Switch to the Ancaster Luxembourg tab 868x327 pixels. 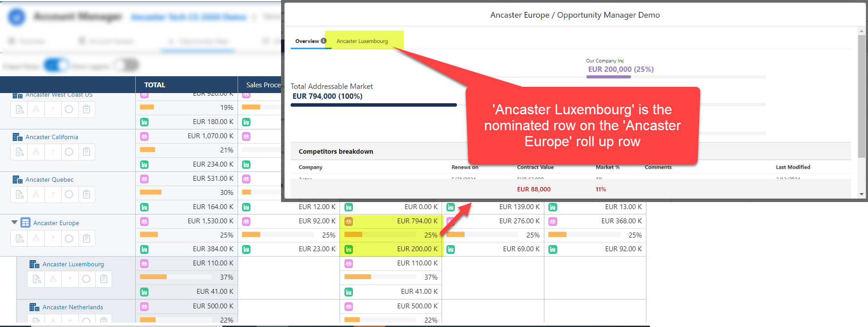pos(362,41)
